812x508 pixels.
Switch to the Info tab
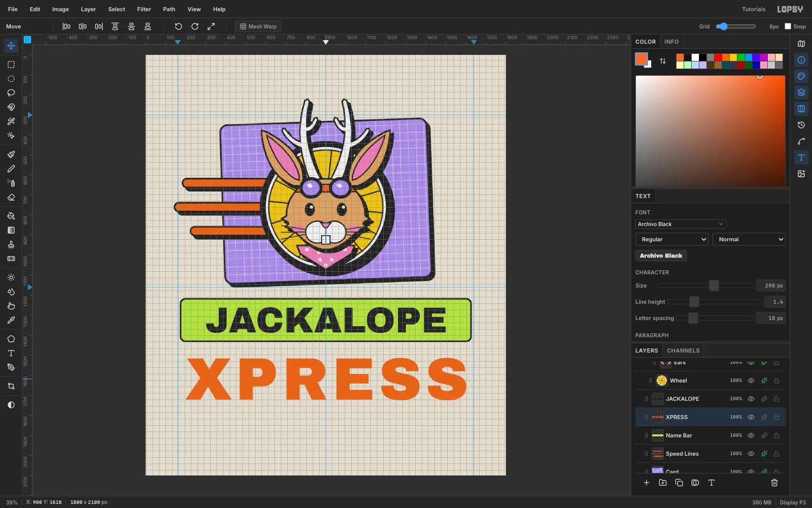tap(671, 42)
